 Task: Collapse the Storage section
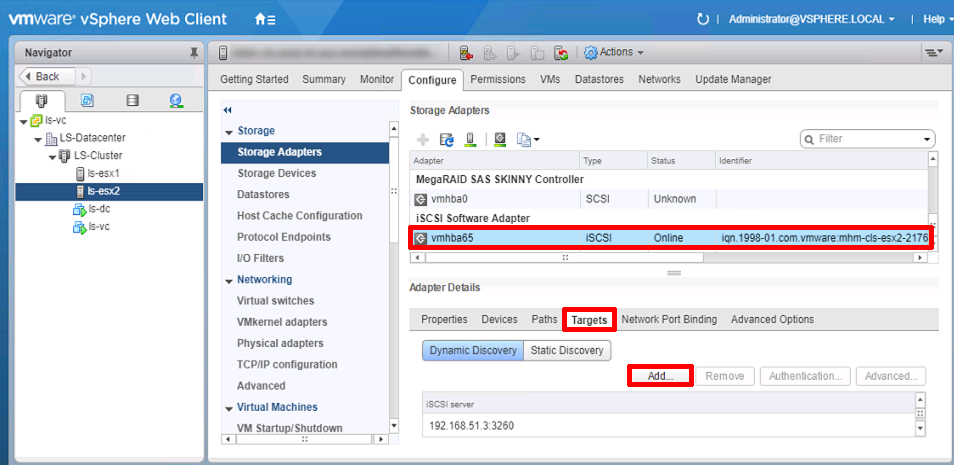[x=229, y=131]
